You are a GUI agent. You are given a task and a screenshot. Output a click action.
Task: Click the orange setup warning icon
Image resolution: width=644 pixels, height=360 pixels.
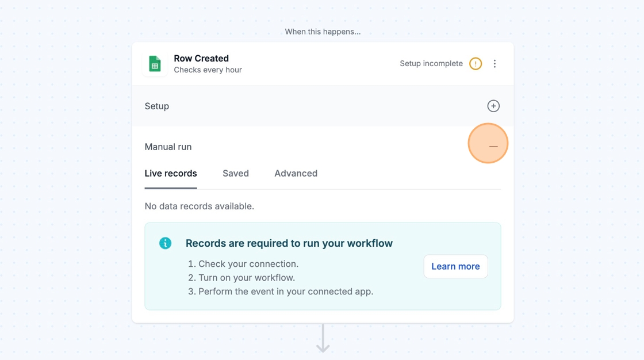coord(476,64)
